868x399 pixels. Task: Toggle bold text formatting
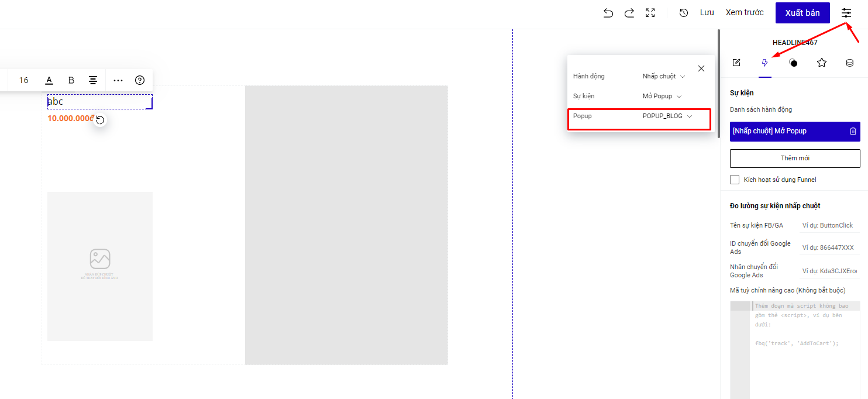tap(71, 80)
